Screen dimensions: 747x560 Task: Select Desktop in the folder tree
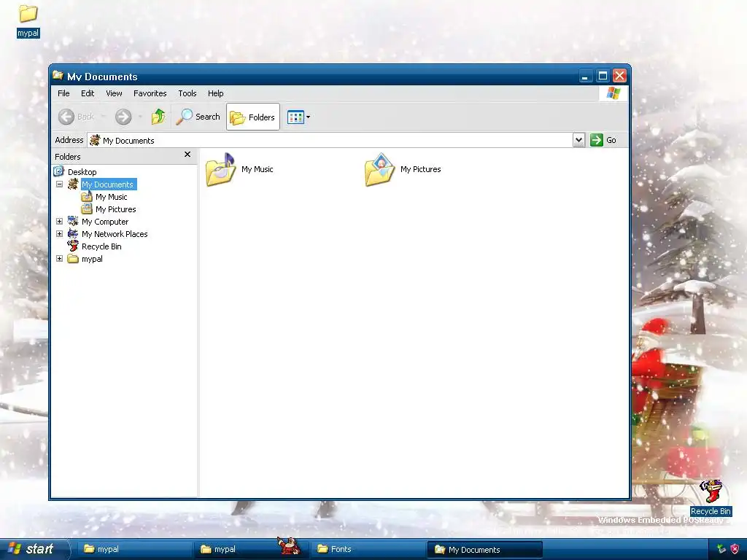coord(82,172)
